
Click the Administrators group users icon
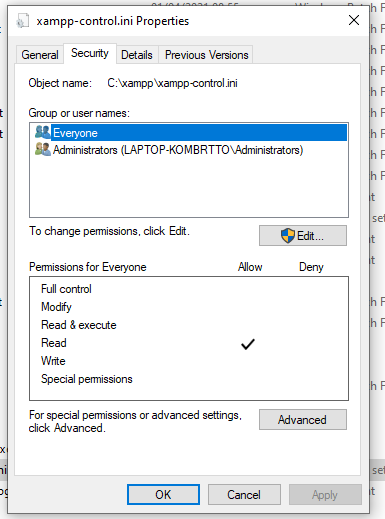click(x=43, y=149)
